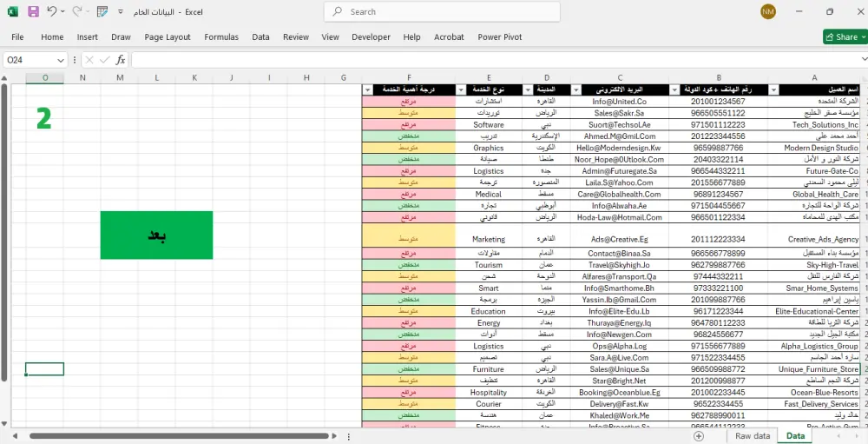Select column M header
Image resolution: width=868 pixels, height=444 pixels.
click(120, 78)
